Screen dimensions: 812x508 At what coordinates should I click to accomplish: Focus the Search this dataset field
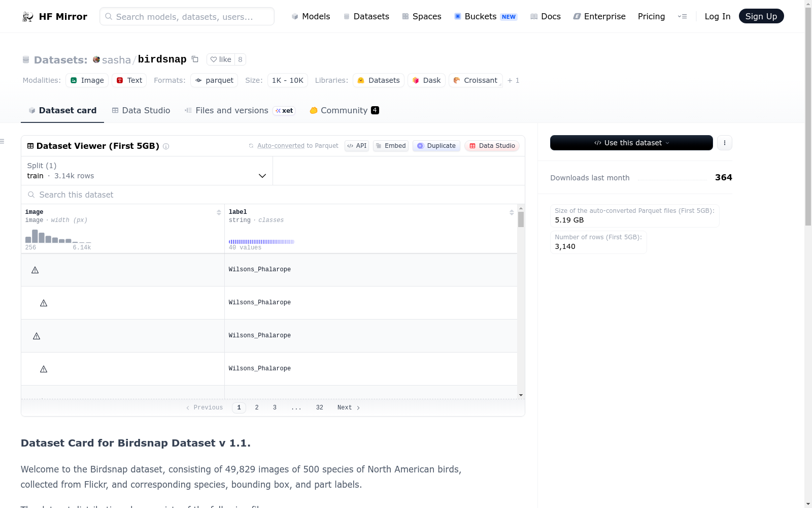[273, 195]
